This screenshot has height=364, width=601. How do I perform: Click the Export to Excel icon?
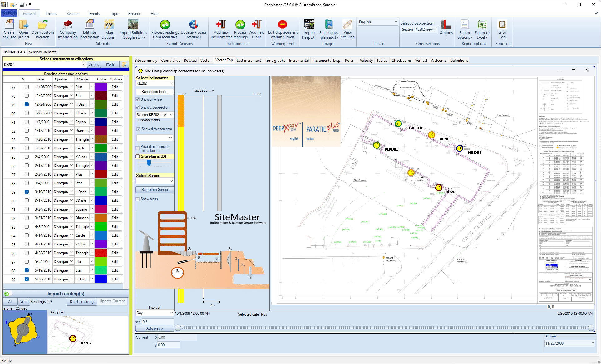pyautogui.click(x=482, y=25)
